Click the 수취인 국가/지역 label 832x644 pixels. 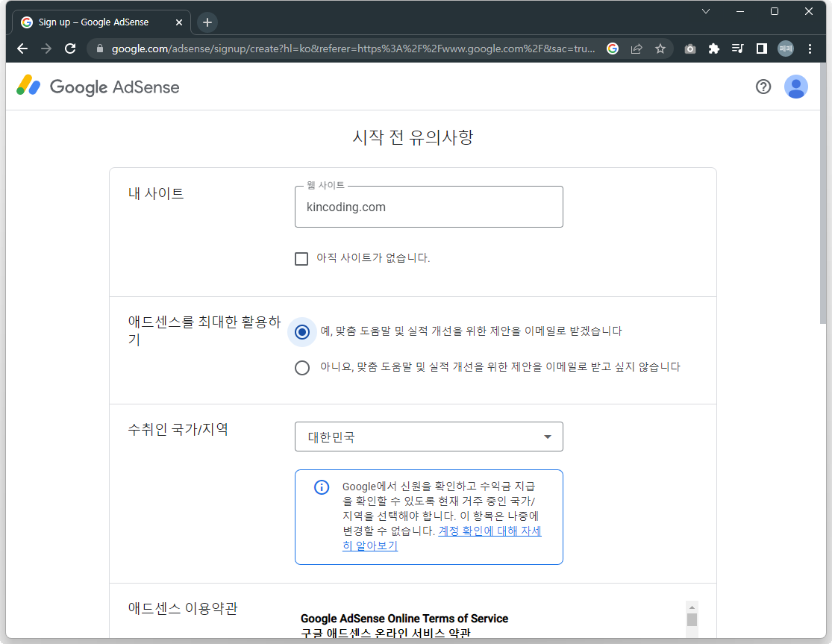click(x=178, y=429)
